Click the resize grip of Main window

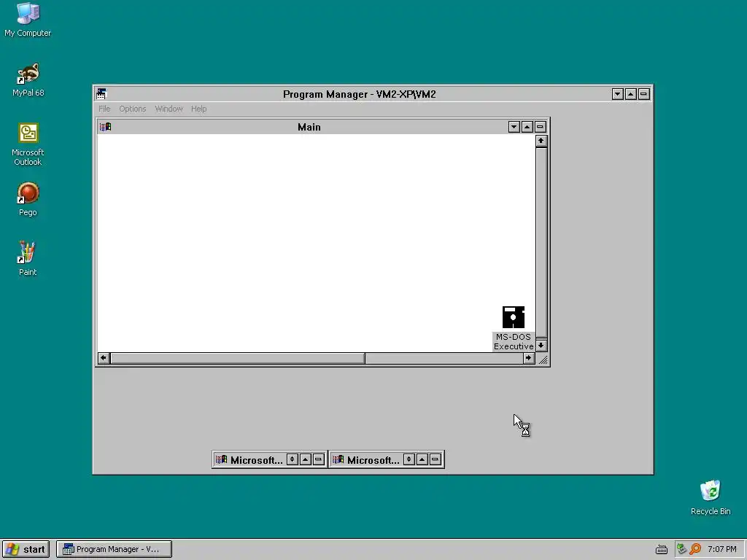542,359
